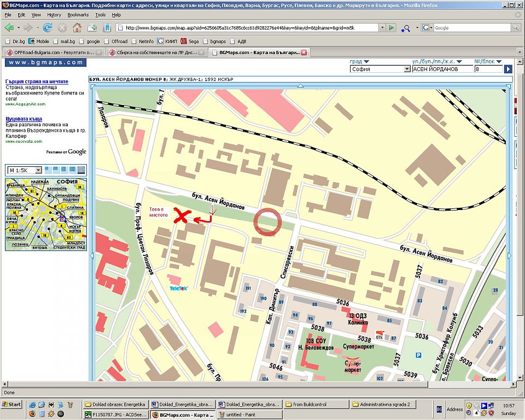
Task: Open the Гърция страна на мечтите ad link
Action: (36, 81)
